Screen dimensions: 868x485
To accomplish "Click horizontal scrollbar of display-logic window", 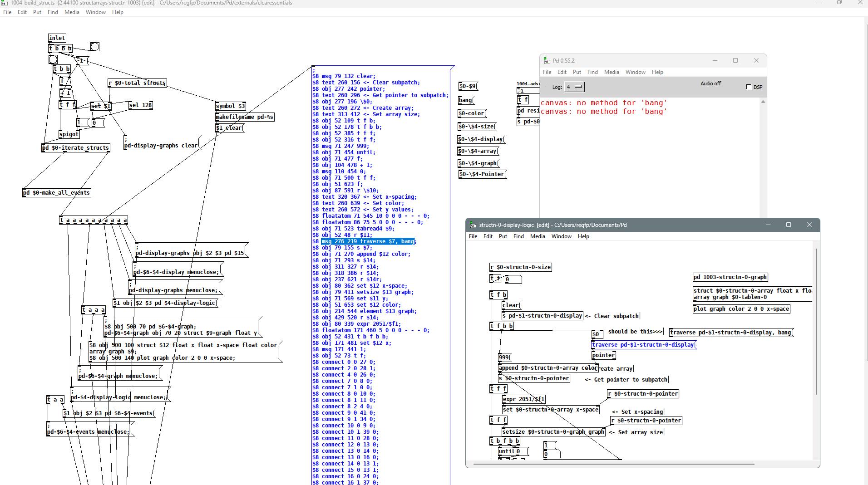I will coord(614,464).
